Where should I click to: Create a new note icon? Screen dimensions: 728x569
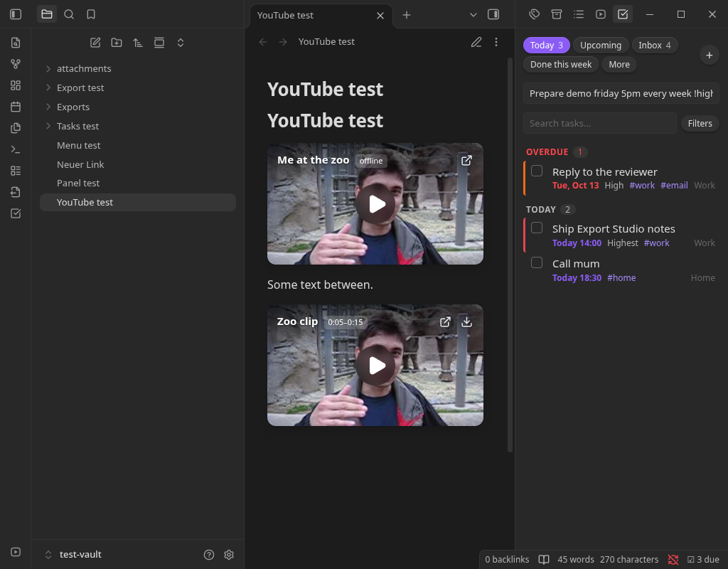tap(95, 43)
